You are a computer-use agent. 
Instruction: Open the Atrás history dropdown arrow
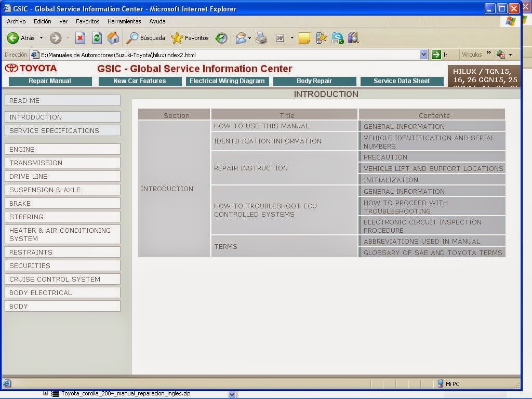[x=42, y=37]
